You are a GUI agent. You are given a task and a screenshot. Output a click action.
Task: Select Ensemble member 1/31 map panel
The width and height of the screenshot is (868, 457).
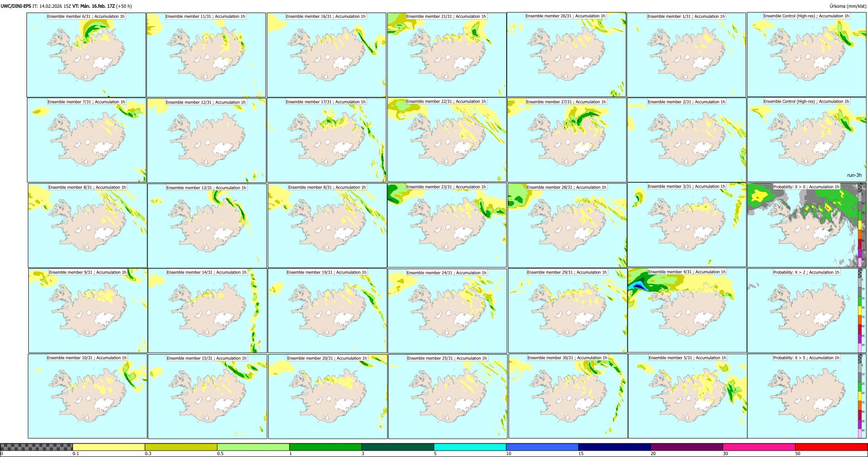(x=687, y=55)
